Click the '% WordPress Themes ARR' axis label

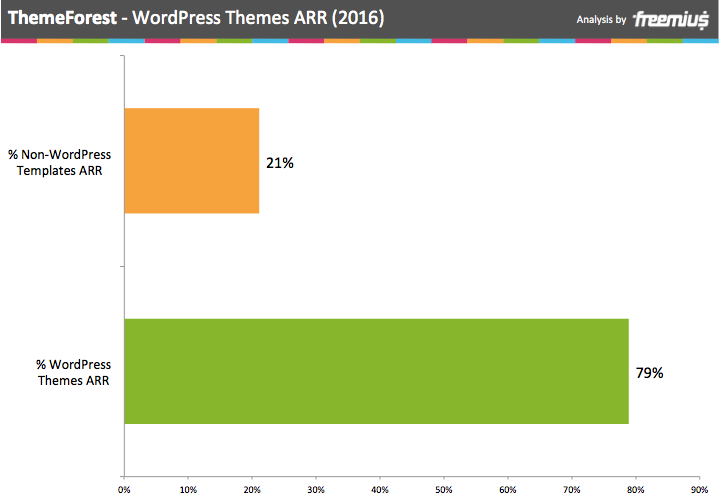tap(74, 372)
